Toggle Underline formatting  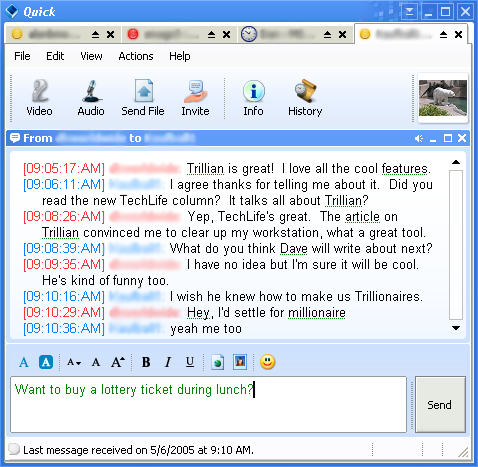(x=190, y=362)
